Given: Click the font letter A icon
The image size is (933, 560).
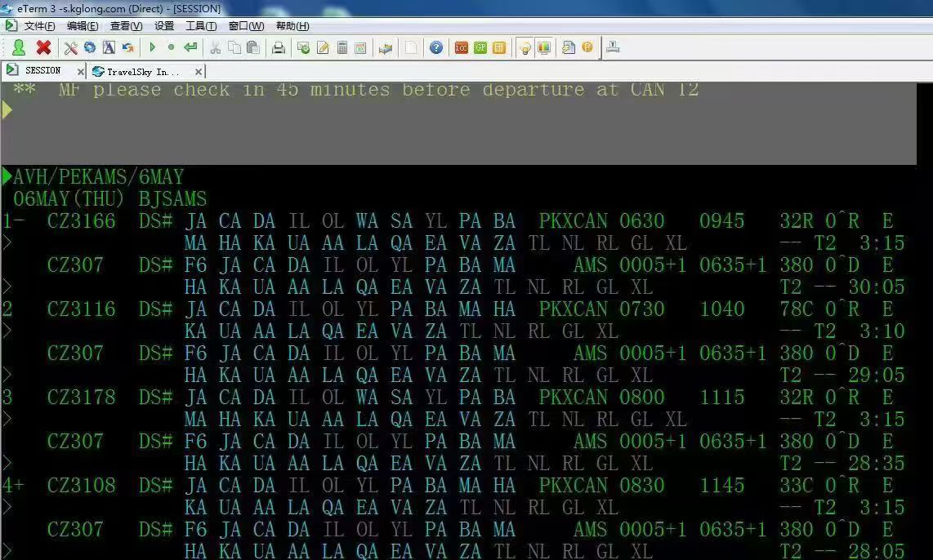Looking at the screenshot, I should (109, 47).
